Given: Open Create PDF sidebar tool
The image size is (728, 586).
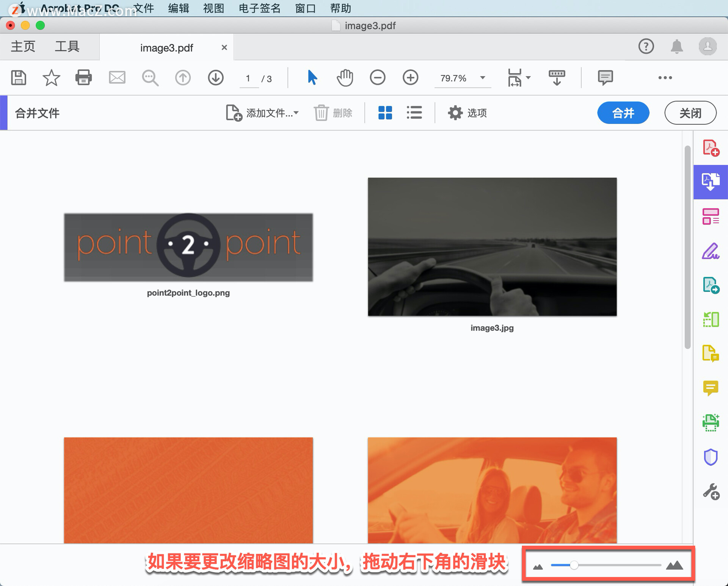Looking at the screenshot, I should point(711,148).
